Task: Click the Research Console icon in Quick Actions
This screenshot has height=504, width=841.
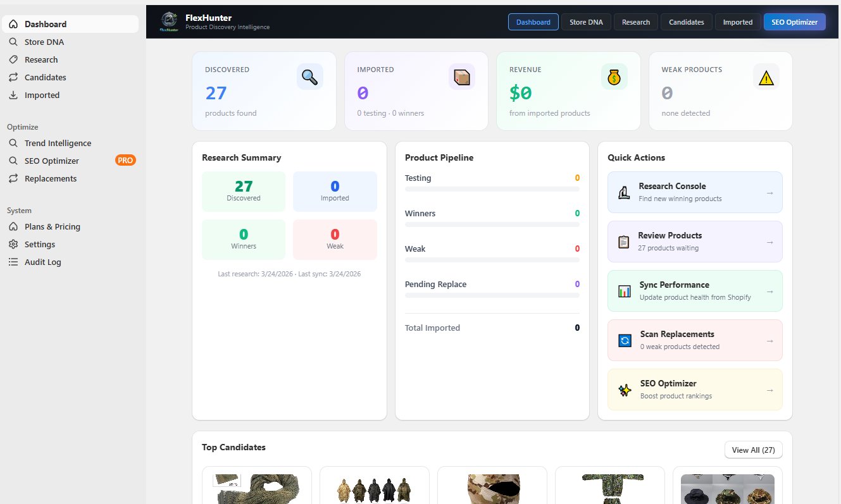Action: point(624,192)
